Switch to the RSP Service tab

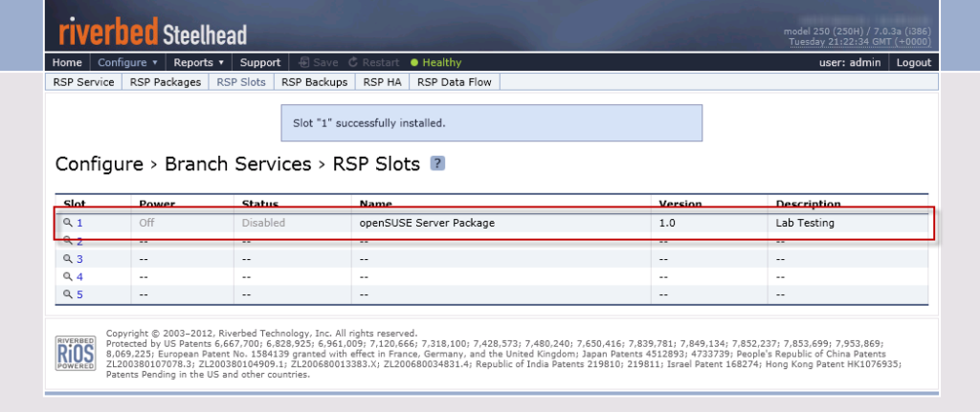click(84, 82)
